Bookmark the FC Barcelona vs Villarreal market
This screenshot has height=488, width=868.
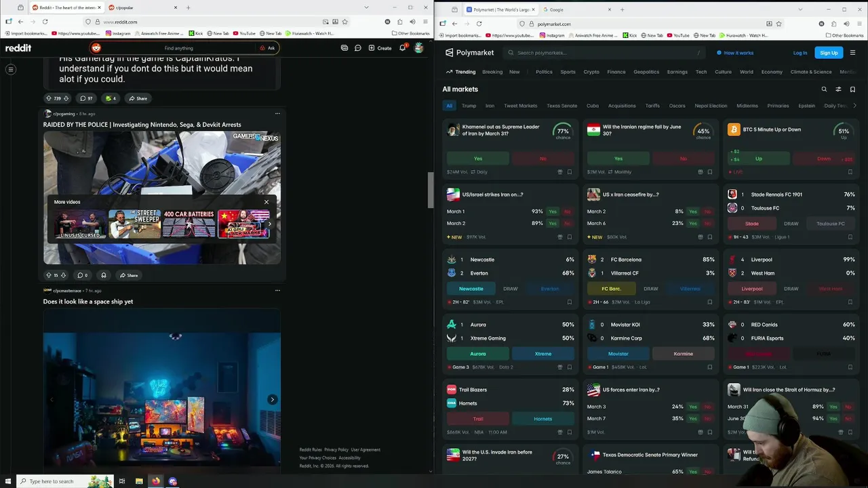[x=710, y=302]
